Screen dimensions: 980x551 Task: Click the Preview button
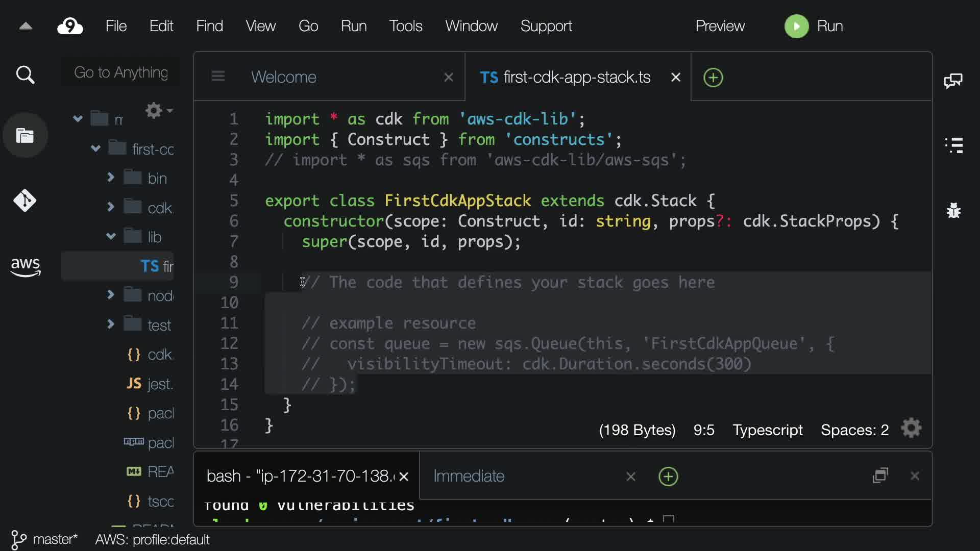[720, 26]
